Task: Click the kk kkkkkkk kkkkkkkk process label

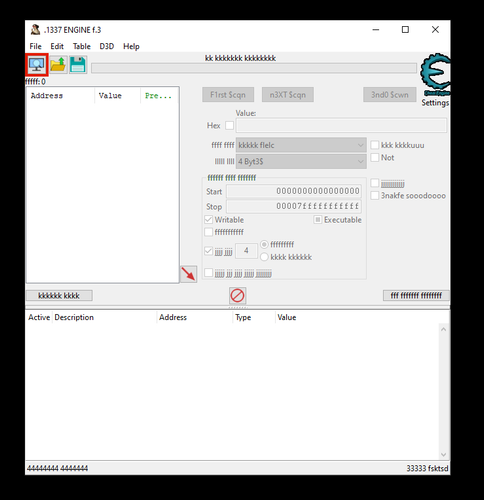Action: pos(240,58)
